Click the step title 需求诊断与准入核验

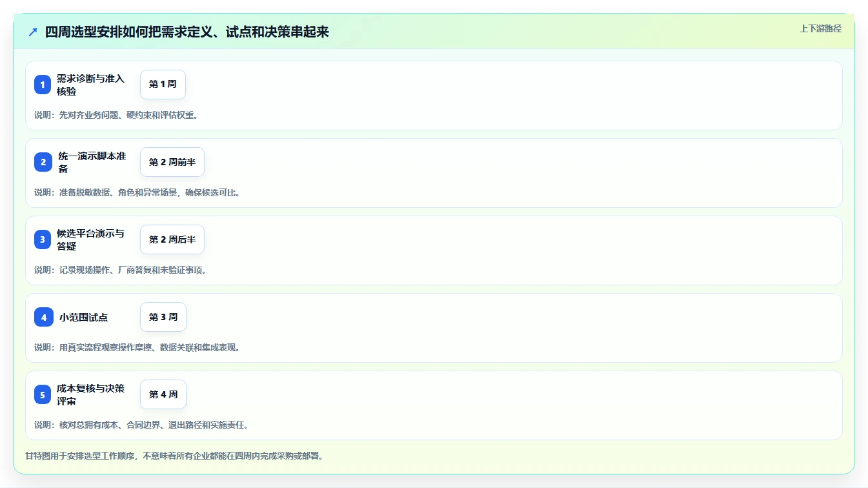tap(90, 85)
